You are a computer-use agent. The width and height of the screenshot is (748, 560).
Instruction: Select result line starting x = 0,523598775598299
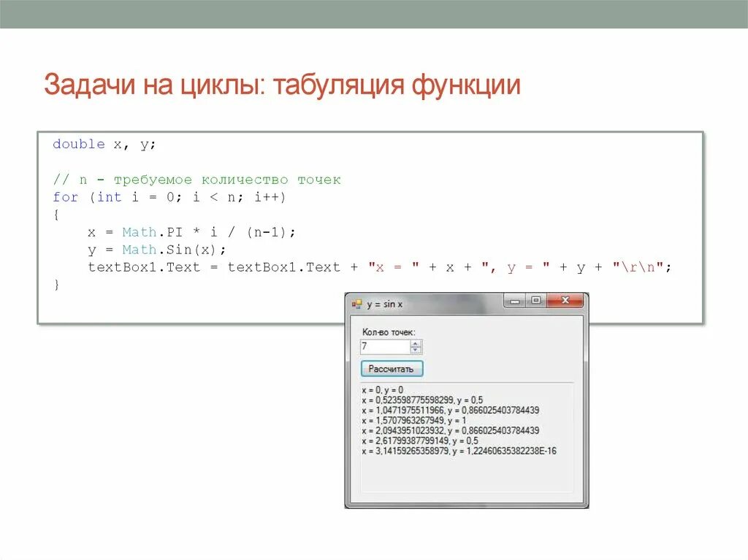(x=422, y=399)
